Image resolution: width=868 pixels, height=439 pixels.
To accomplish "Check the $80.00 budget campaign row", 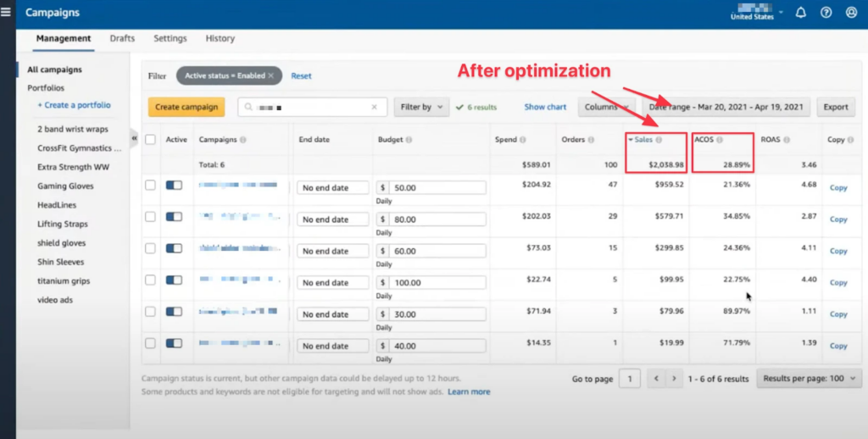I will 150,216.
